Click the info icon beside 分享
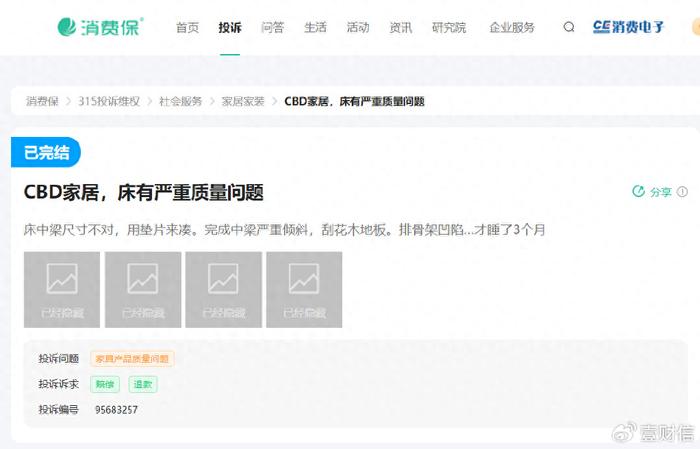700x449 pixels. point(682,191)
